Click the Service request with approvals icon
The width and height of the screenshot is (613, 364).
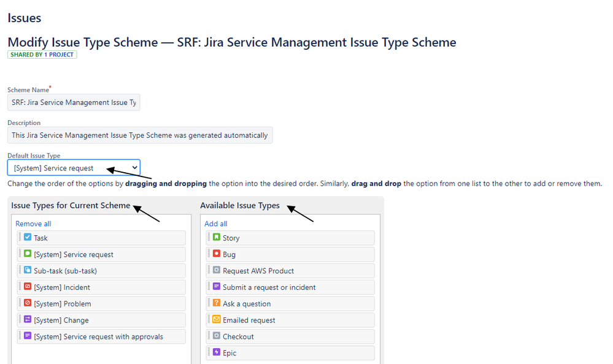point(28,335)
